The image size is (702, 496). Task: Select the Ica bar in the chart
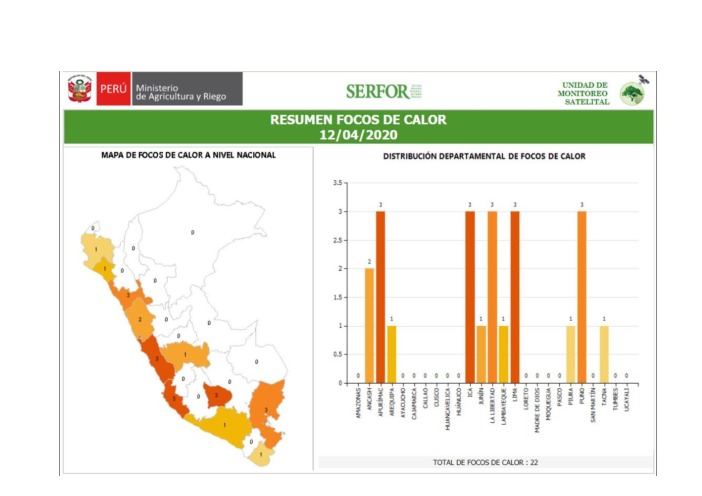tap(470, 297)
